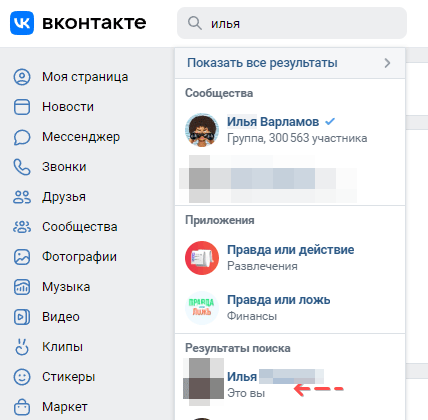Click the Это вы label
The height and width of the screenshot is (420, 428).
(246, 393)
